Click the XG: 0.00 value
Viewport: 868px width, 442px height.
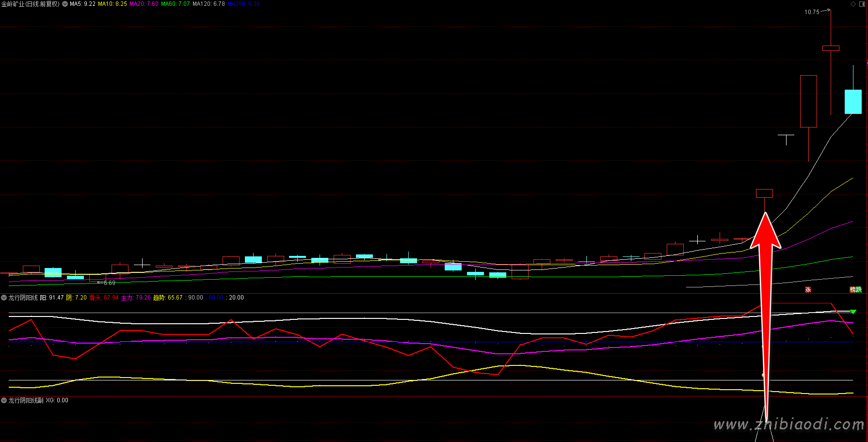[57, 400]
